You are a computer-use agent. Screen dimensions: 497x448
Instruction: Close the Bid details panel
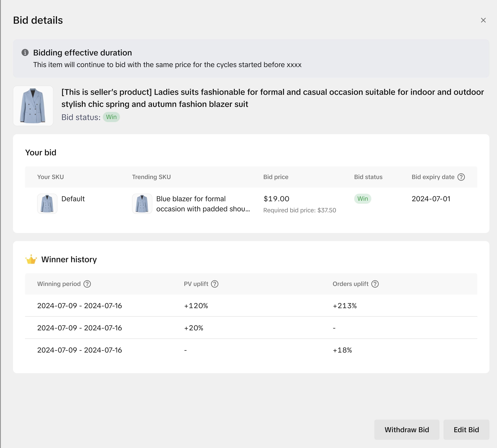coord(483,20)
